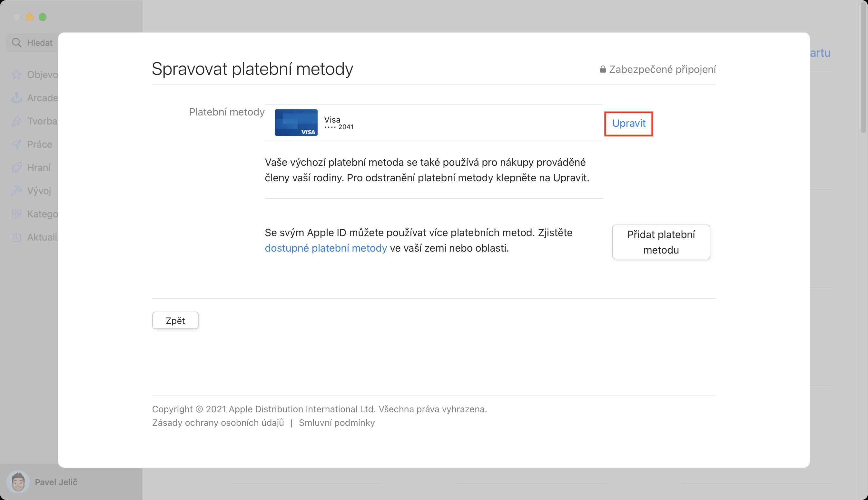This screenshot has width=868, height=500.
Task: Open Arcade via the joystick icon
Action: pyautogui.click(x=16, y=98)
